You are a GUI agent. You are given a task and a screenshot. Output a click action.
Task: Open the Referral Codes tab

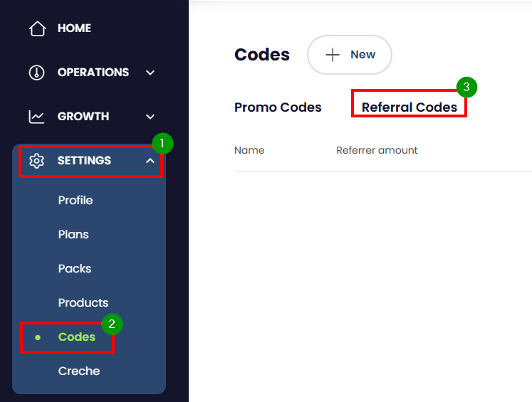pos(410,107)
